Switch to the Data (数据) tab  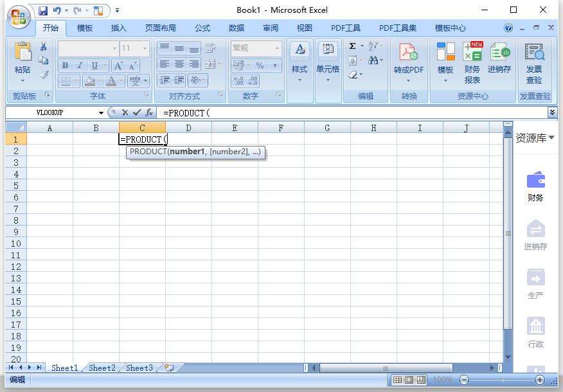click(x=237, y=28)
